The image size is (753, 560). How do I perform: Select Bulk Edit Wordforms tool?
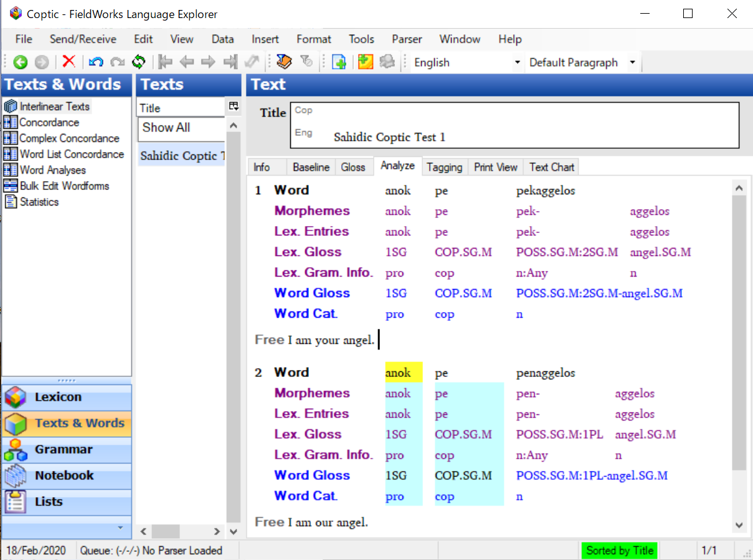point(64,186)
